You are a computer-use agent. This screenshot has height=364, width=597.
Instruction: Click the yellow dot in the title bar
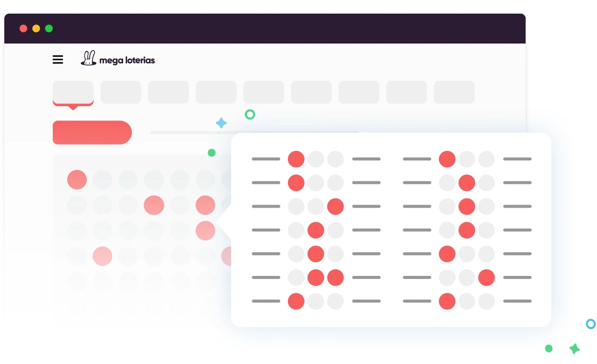[x=36, y=28]
